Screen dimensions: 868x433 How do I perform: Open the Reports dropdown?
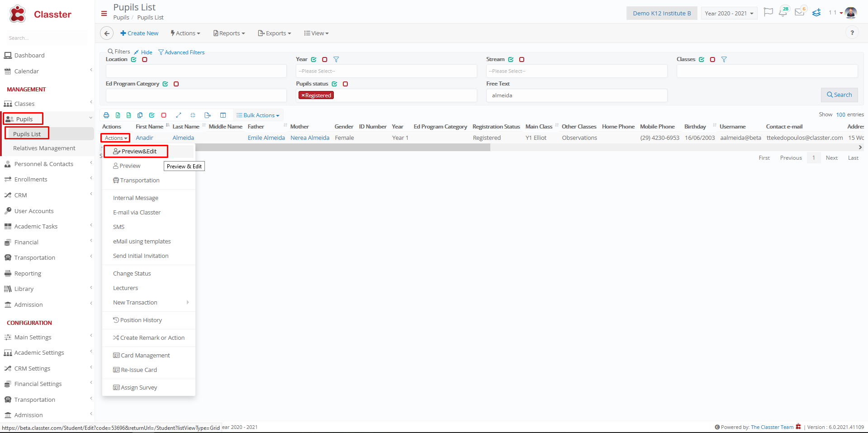pos(229,33)
